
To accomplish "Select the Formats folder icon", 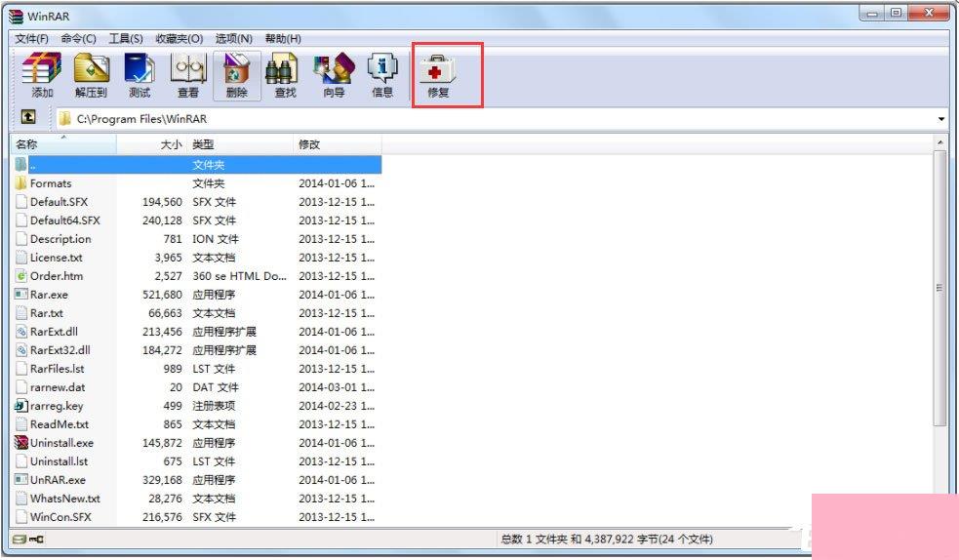I will (x=20, y=183).
